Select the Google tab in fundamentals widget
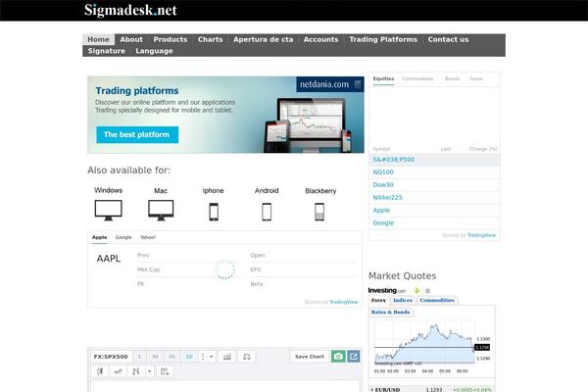 123,237
